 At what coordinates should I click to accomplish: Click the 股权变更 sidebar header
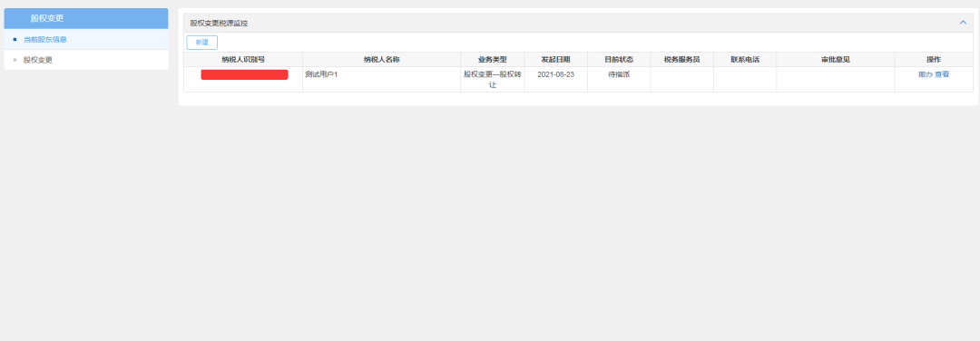click(86, 18)
